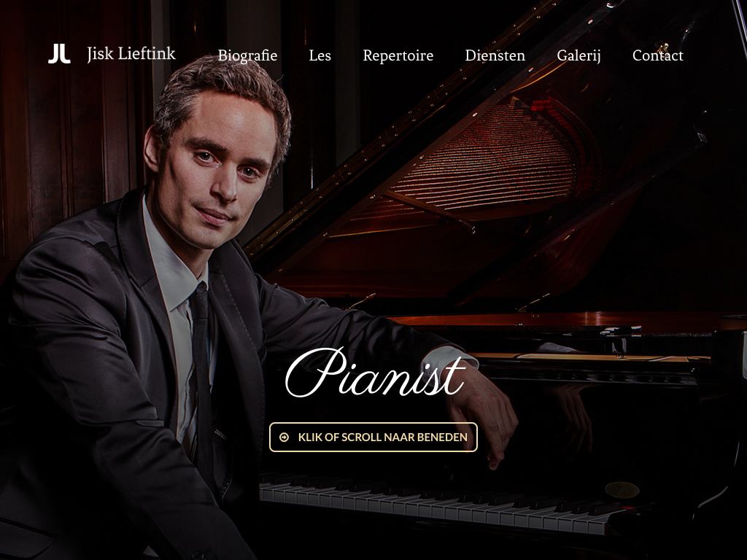The height and width of the screenshot is (560, 747).
Task: Click the Pianist script heading
Action: tap(375, 373)
